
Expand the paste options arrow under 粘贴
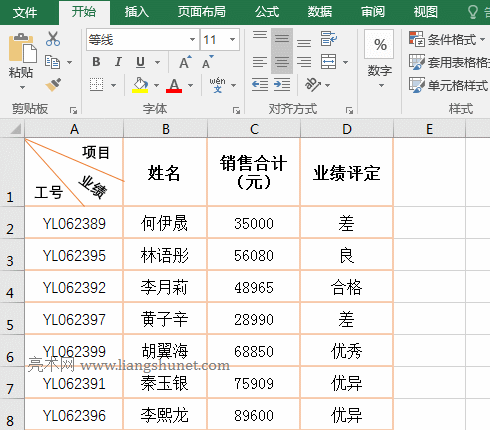(22, 88)
